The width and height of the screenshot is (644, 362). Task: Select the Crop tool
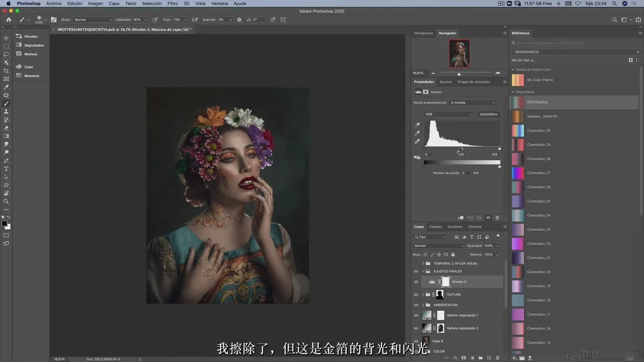[6, 71]
